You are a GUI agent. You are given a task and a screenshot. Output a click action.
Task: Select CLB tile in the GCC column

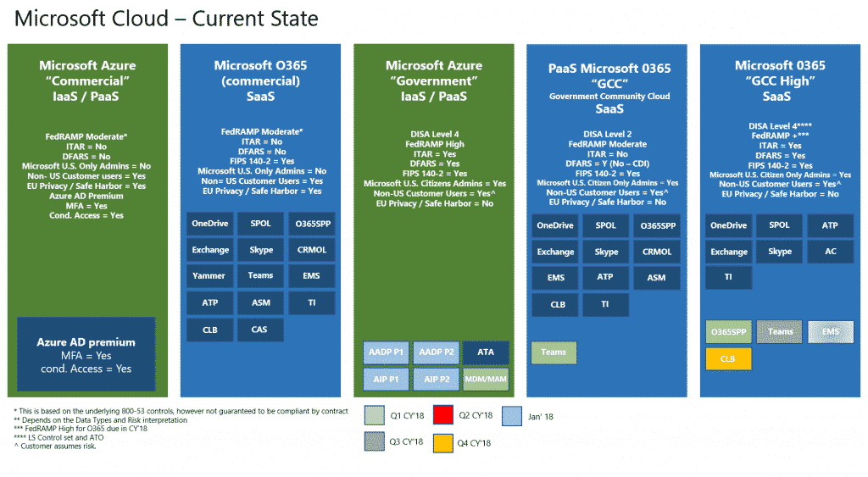click(555, 305)
